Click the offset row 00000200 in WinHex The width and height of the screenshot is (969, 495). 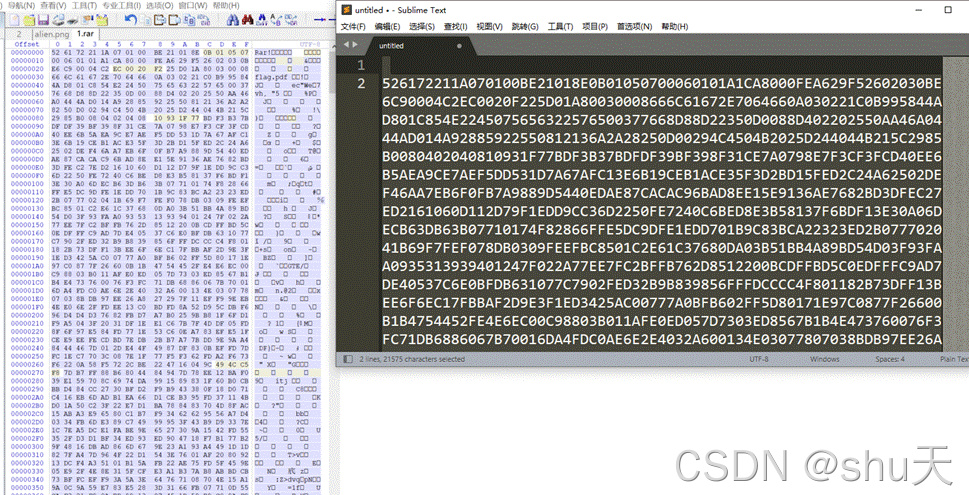[x=27, y=315]
